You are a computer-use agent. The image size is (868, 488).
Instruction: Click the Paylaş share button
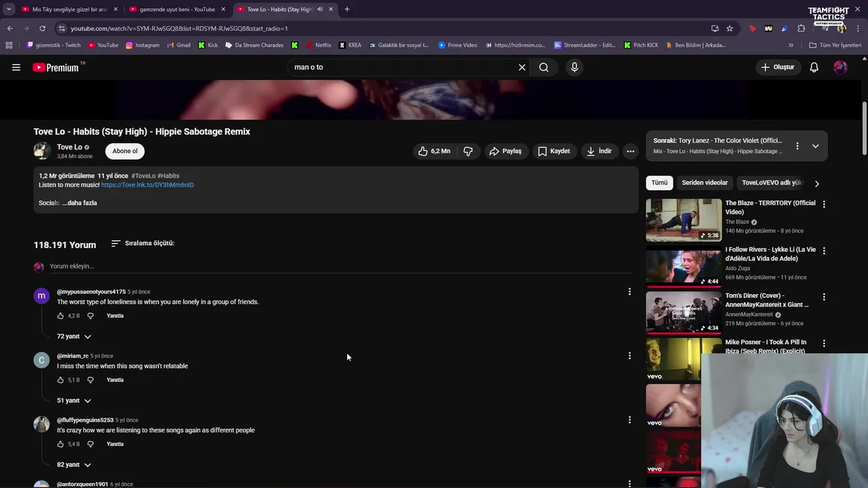coord(506,151)
